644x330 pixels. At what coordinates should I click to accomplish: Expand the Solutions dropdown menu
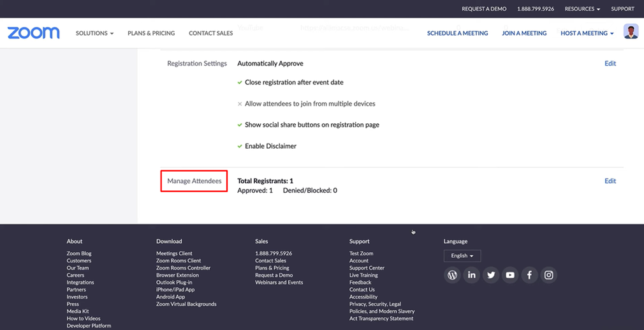(94, 33)
